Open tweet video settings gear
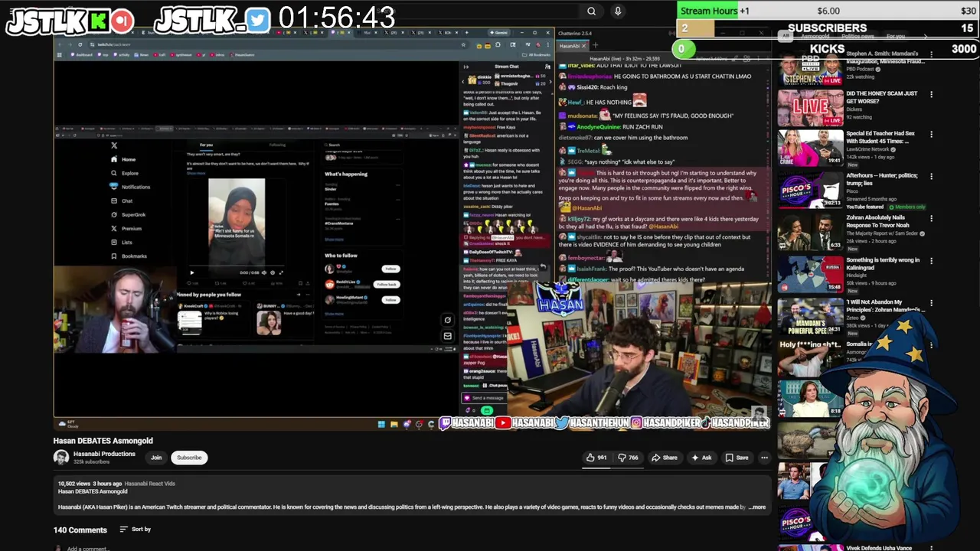The width and height of the screenshot is (980, 551). click(x=273, y=272)
